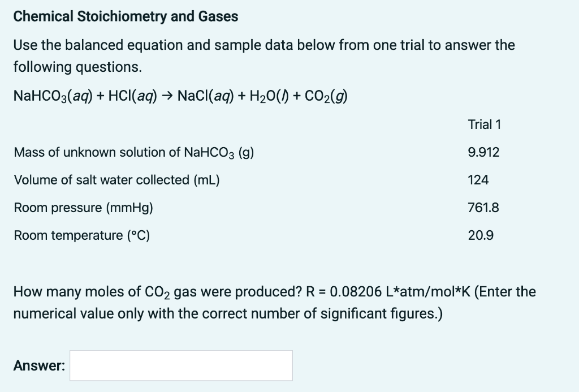Screen dimensions: 579x392
Task: Select the balanced chemical equation text
Action: (x=180, y=96)
